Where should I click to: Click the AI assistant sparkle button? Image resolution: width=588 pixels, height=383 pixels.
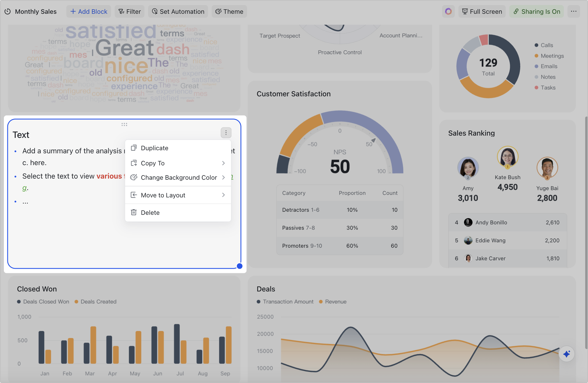pos(567,354)
